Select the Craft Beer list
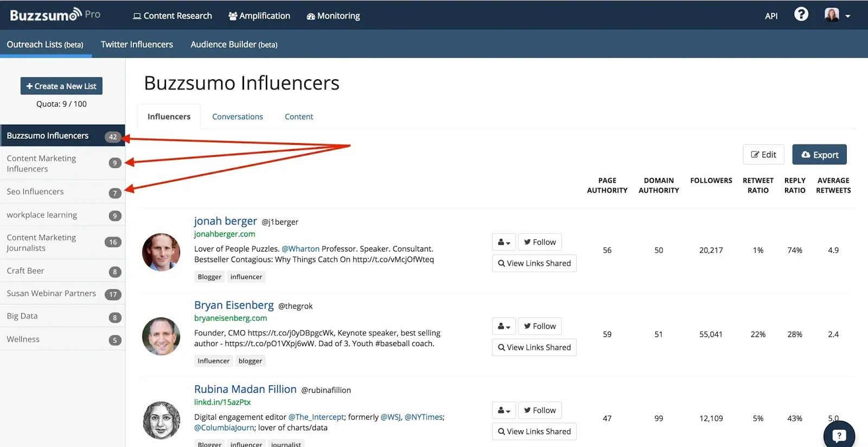The width and height of the screenshot is (868, 447). (x=25, y=271)
